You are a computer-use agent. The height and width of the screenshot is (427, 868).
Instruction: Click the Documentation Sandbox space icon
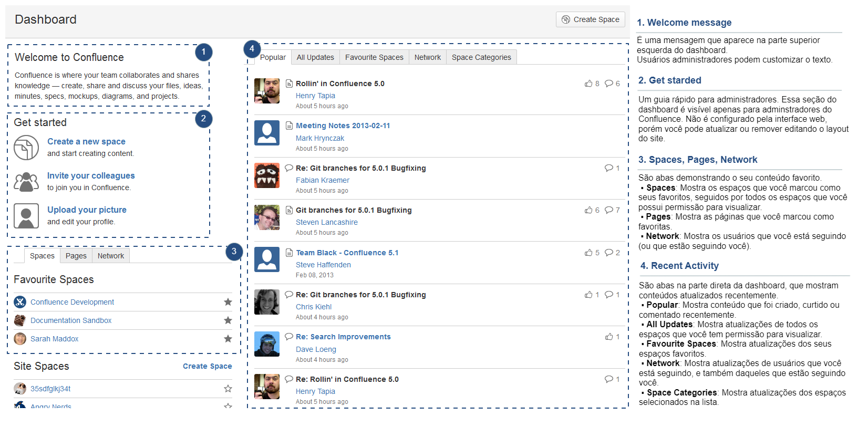pyautogui.click(x=20, y=320)
